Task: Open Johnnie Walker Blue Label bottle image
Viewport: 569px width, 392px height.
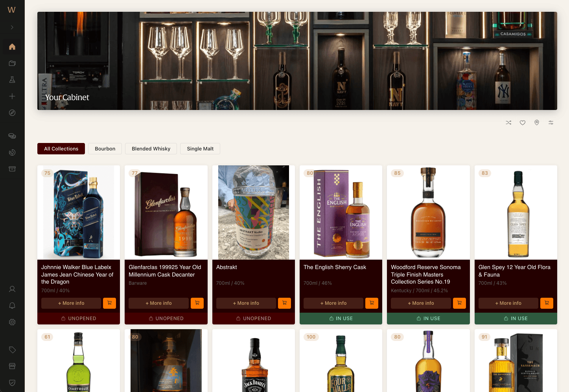Action: pyautogui.click(x=79, y=212)
